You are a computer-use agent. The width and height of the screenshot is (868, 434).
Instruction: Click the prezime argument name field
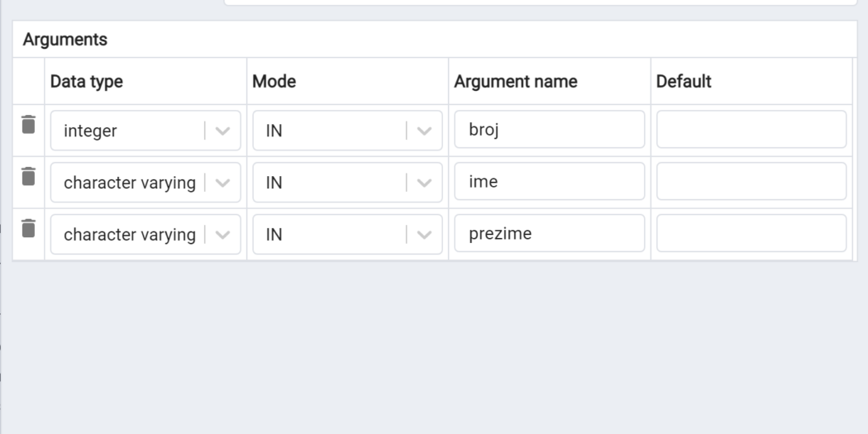click(x=549, y=234)
